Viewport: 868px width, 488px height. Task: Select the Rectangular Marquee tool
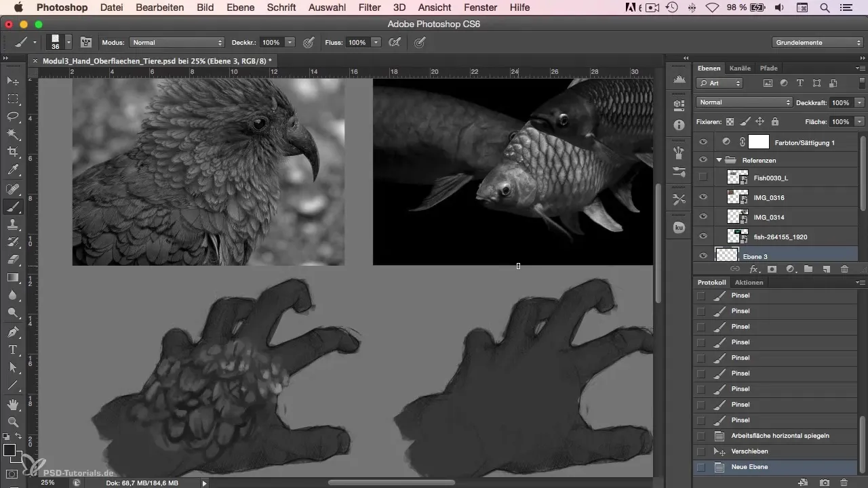(13, 99)
